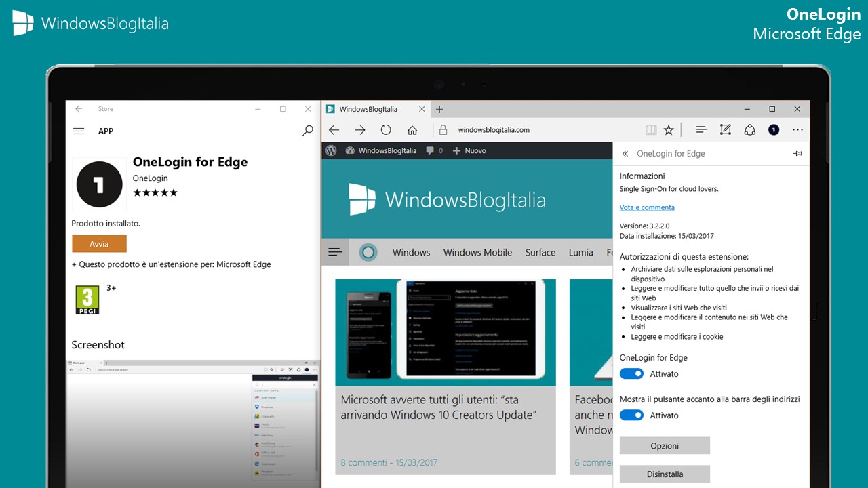Add page to favorites with star
The image size is (868, 488).
tap(669, 130)
